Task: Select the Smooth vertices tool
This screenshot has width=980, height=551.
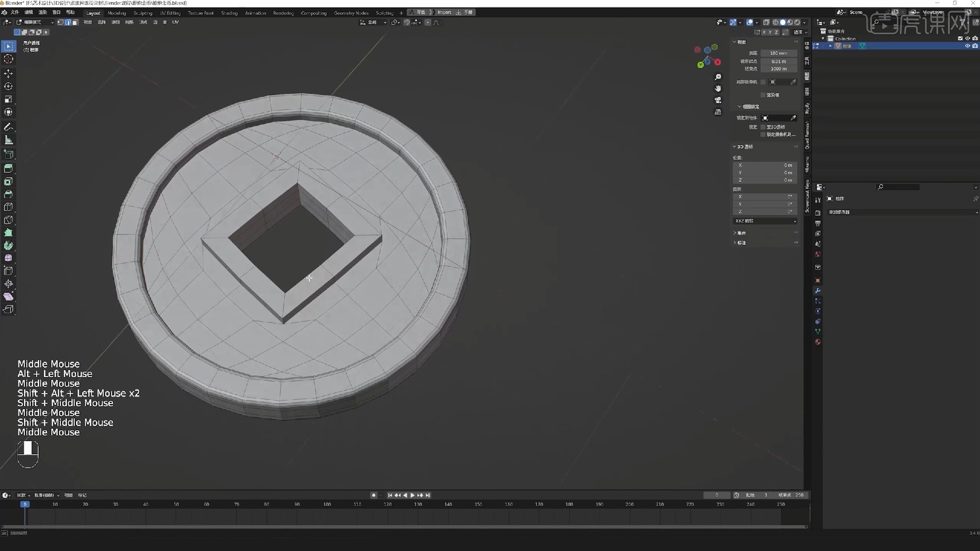Action: [8, 258]
